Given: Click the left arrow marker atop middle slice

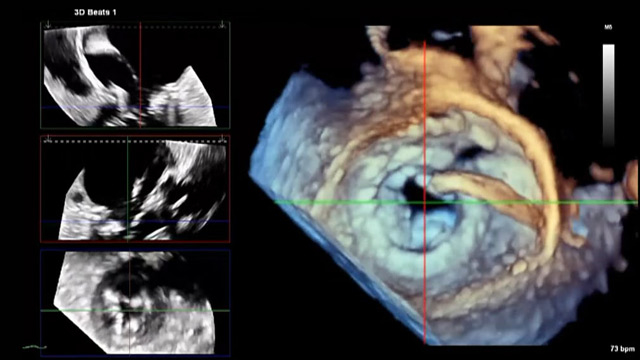Looking at the screenshot, I should [x=48, y=139].
